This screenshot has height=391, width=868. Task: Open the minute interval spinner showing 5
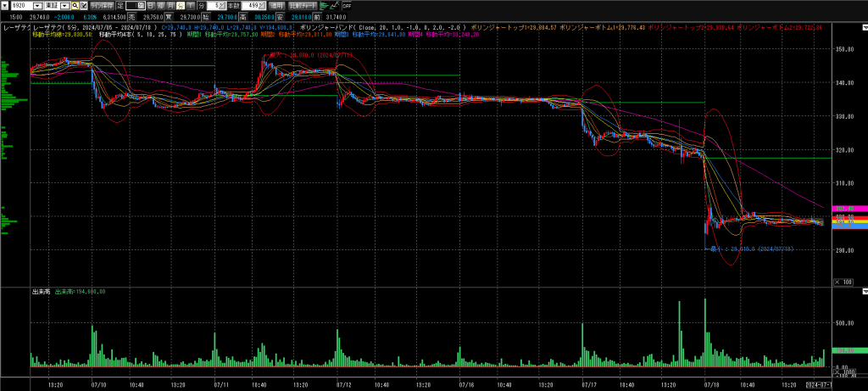coord(222,5)
